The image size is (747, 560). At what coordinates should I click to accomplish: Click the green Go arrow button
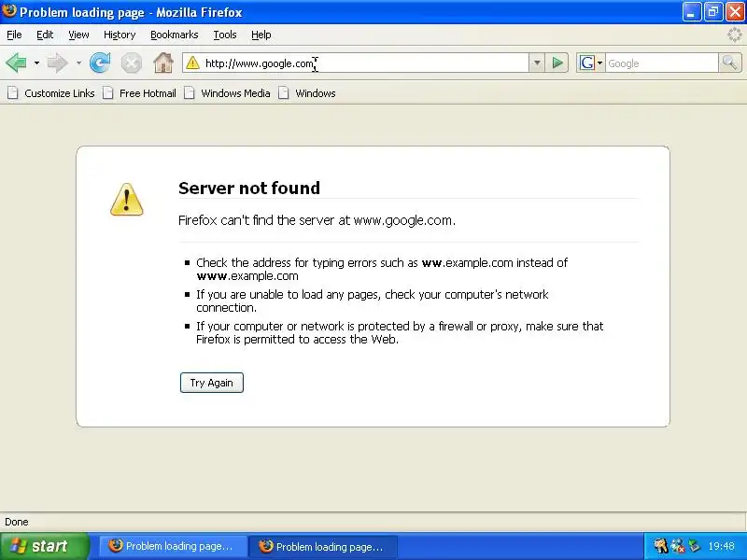point(557,63)
